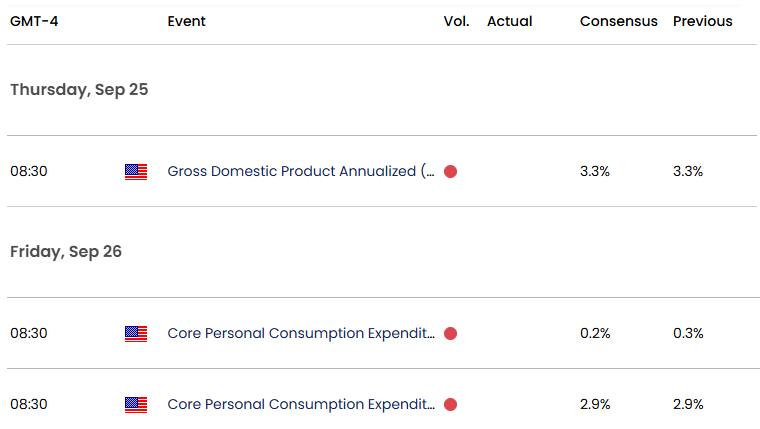Click the Friday, Sep 26 date heading
This screenshot has width=760, height=429.
(66, 251)
